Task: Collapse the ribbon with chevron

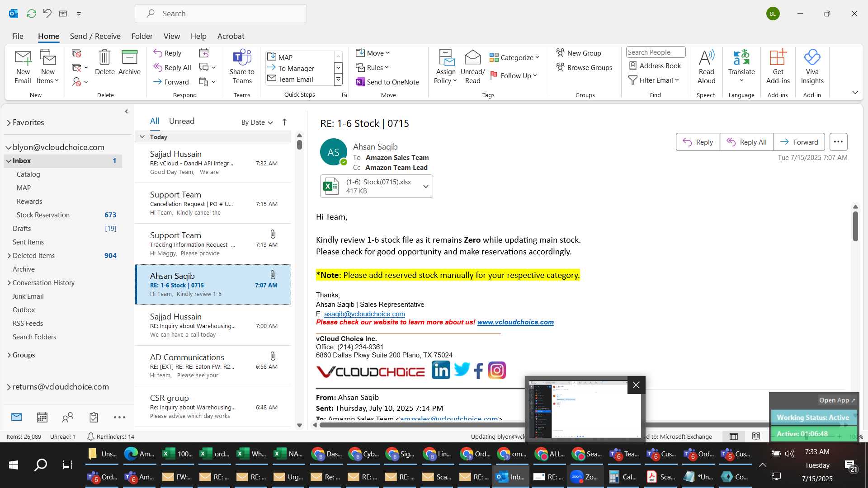Action: coord(855,93)
